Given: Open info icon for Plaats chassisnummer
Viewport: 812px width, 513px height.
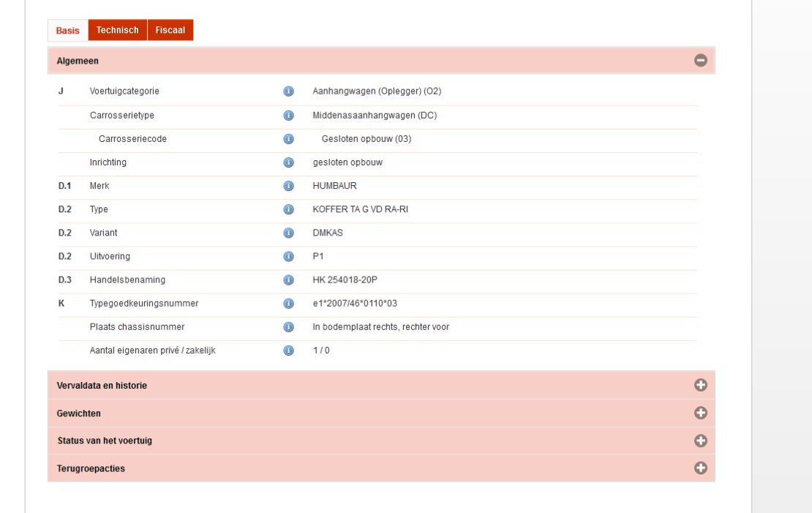Looking at the screenshot, I should coord(288,327).
